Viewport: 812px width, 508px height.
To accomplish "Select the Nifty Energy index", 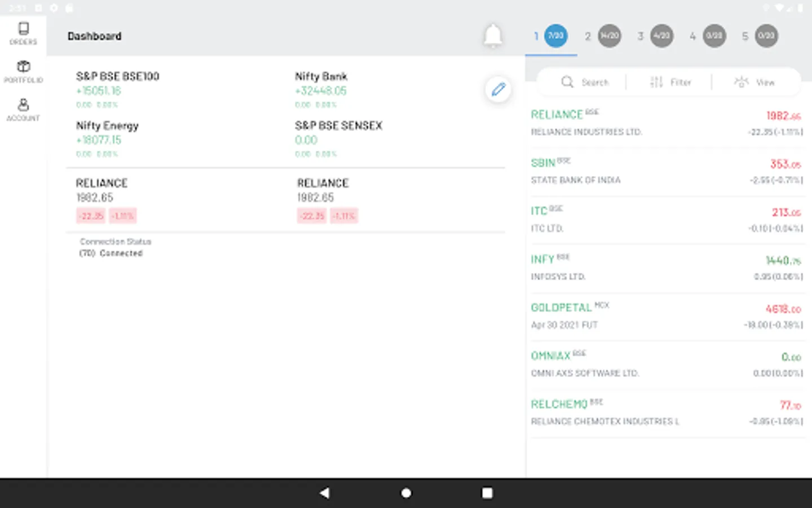I will tap(107, 139).
